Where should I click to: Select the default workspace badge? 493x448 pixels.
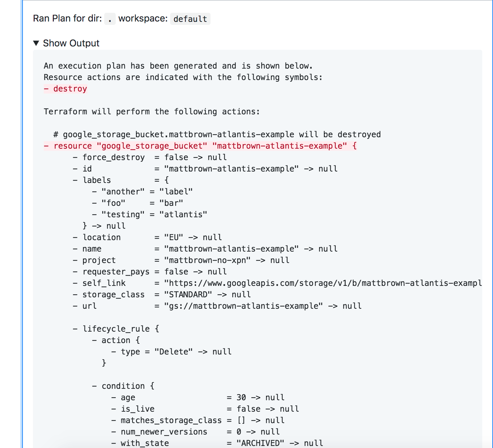pos(190,19)
